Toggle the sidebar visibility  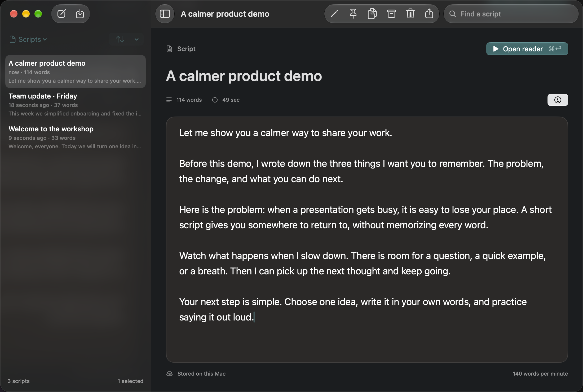click(165, 14)
